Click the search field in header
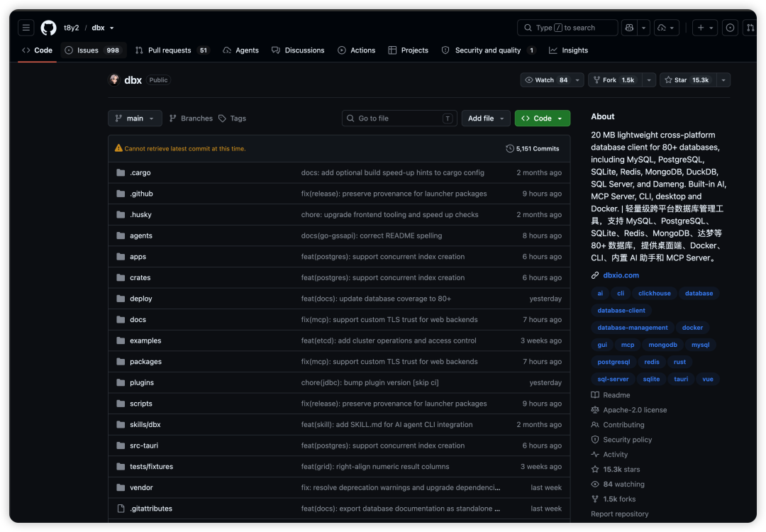 pos(567,28)
